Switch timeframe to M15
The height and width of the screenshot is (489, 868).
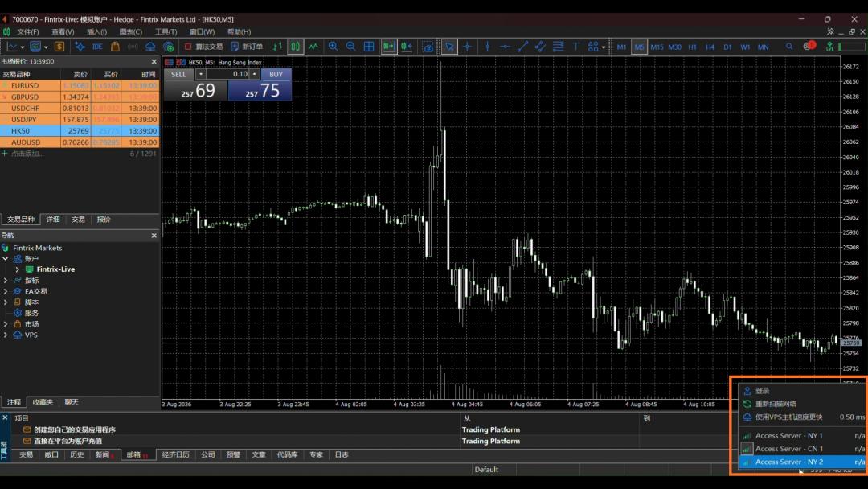(x=657, y=47)
